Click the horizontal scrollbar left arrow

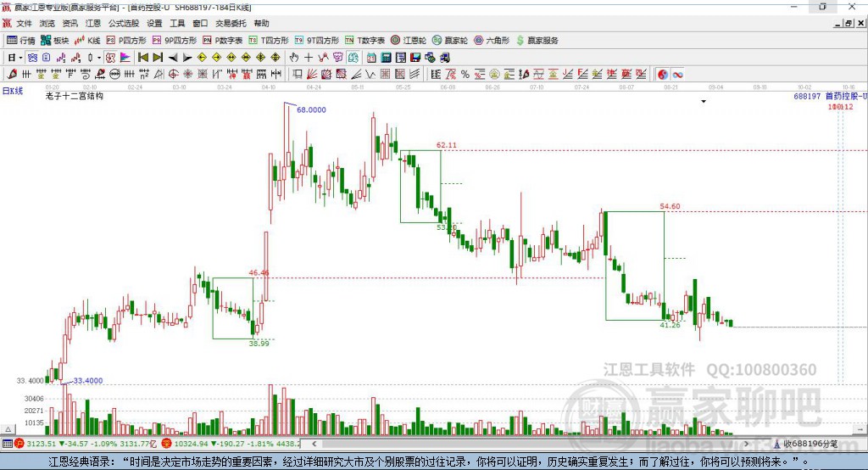(314, 444)
